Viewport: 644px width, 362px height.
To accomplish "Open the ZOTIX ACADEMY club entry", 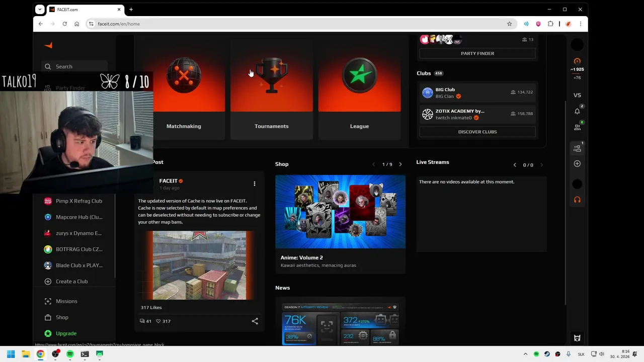I will click(x=477, y=114).
